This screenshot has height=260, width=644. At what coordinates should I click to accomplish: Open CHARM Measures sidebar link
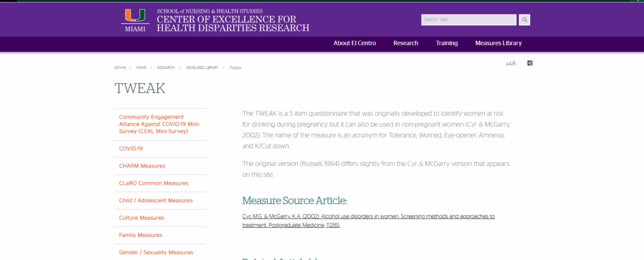(142, 166)
